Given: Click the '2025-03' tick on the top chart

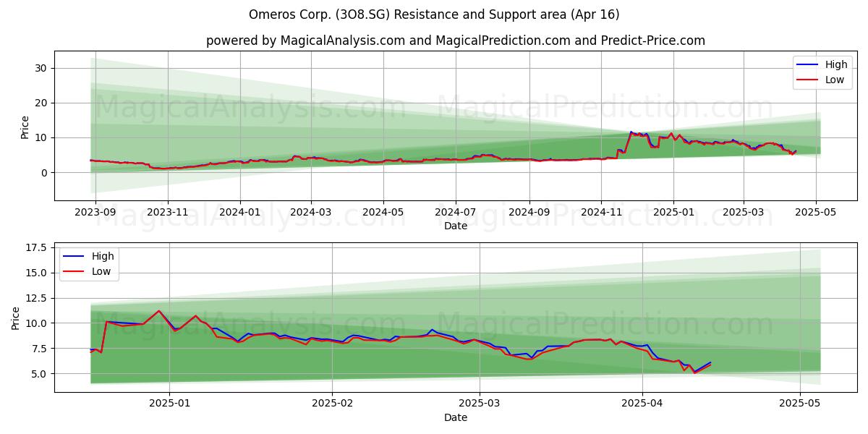Looking at the screenshot, I should pyautogui.click(x=744, y=212).
